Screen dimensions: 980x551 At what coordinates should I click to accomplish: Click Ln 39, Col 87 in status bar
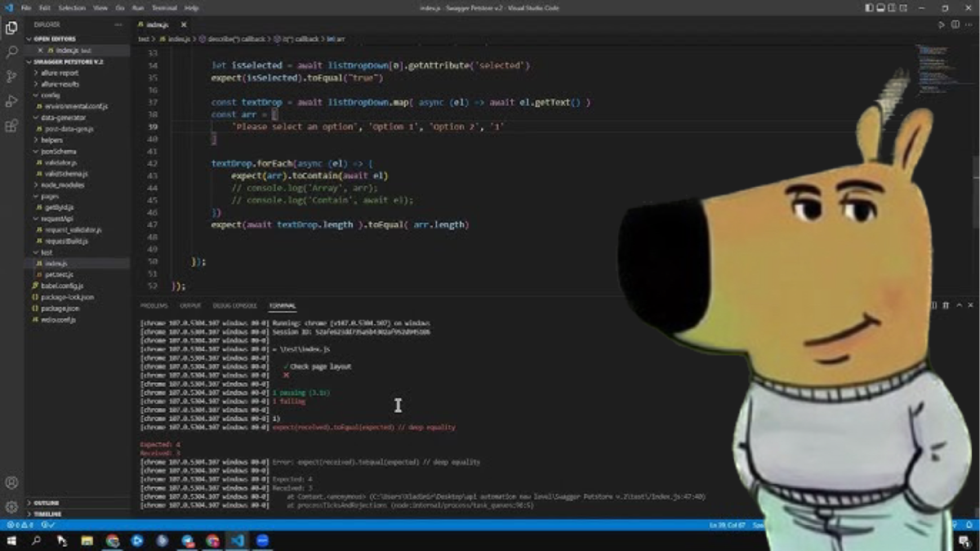click(727, 525)
